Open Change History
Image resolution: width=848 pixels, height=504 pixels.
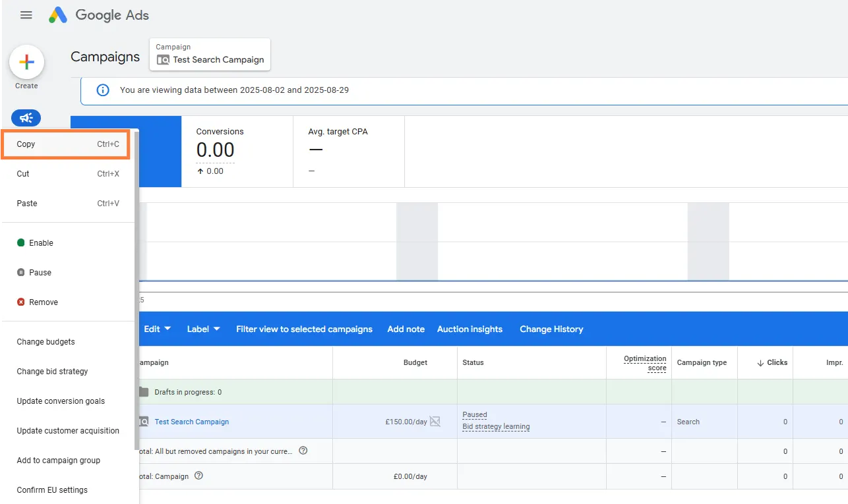551,329
